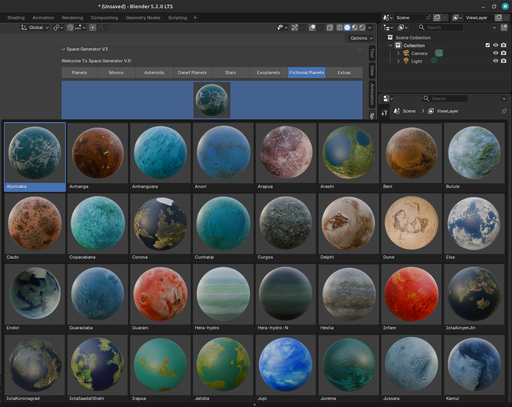Select Scene Collection in the Outliner
Screen dimensions: 512x407
[x=413, y=38]
